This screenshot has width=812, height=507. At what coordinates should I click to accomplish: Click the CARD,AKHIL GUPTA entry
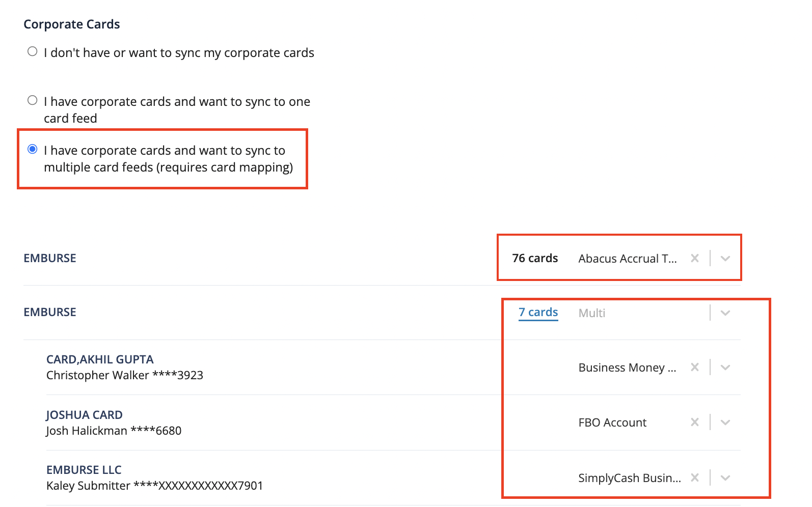[100, 359]
